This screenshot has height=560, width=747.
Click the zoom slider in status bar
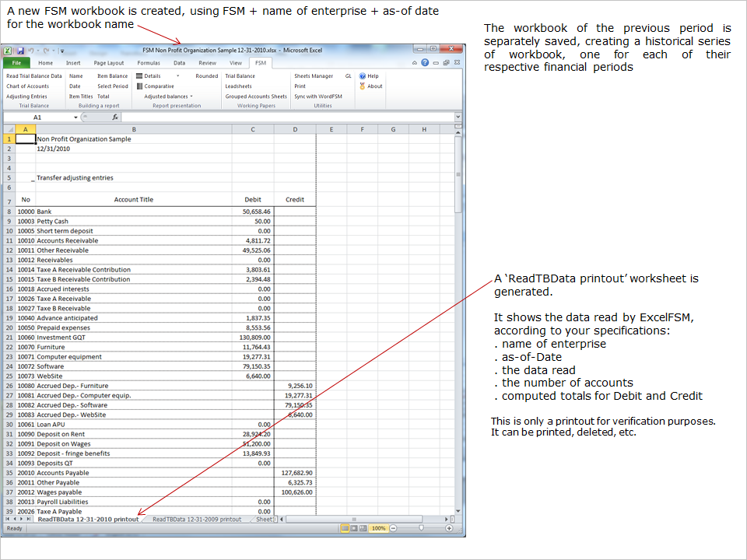point(421,528)
